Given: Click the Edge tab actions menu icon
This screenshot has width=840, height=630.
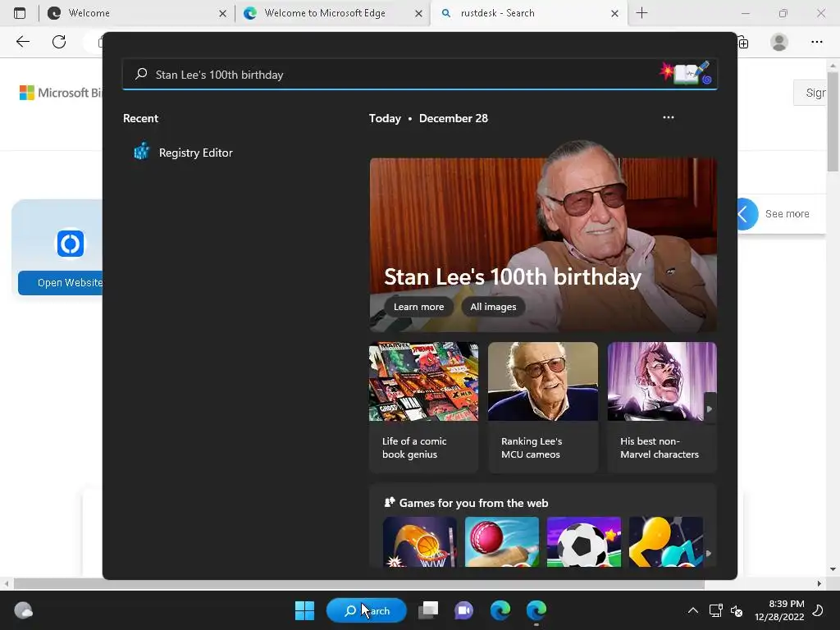Looking at the screenshot, I should (x=20, y=13).
